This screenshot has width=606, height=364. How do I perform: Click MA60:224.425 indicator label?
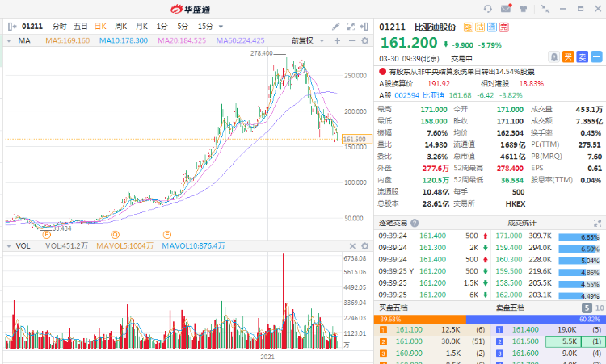click(x=241, y=40)
